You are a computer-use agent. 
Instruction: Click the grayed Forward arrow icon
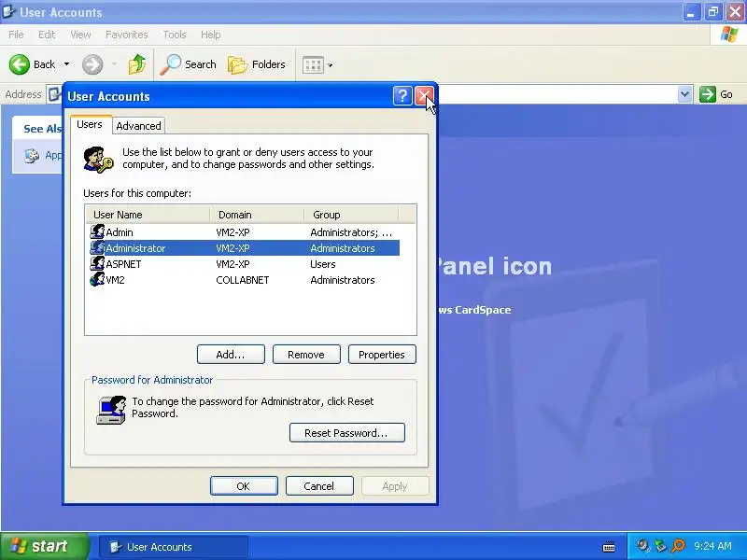click(x=92, y=64)
